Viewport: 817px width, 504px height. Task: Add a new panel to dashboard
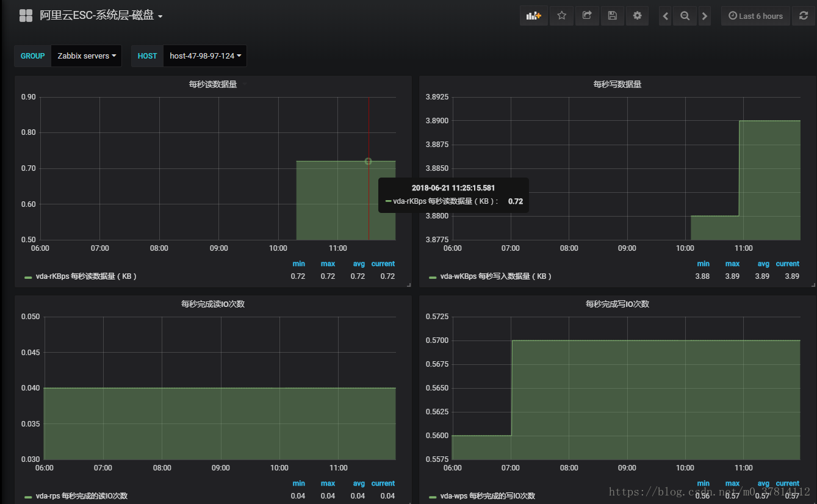534,16
